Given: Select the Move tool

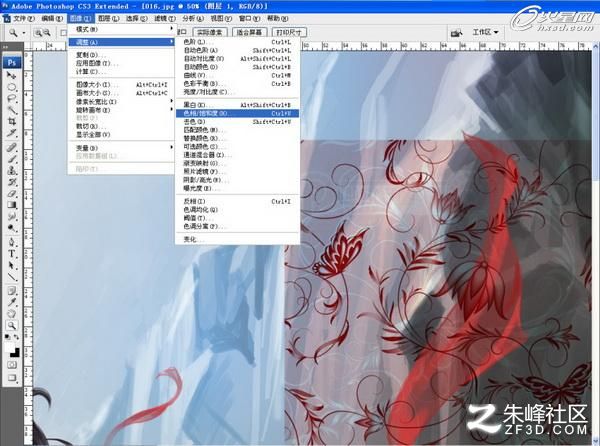Looking at the screenshot, I should click(11, 75).
